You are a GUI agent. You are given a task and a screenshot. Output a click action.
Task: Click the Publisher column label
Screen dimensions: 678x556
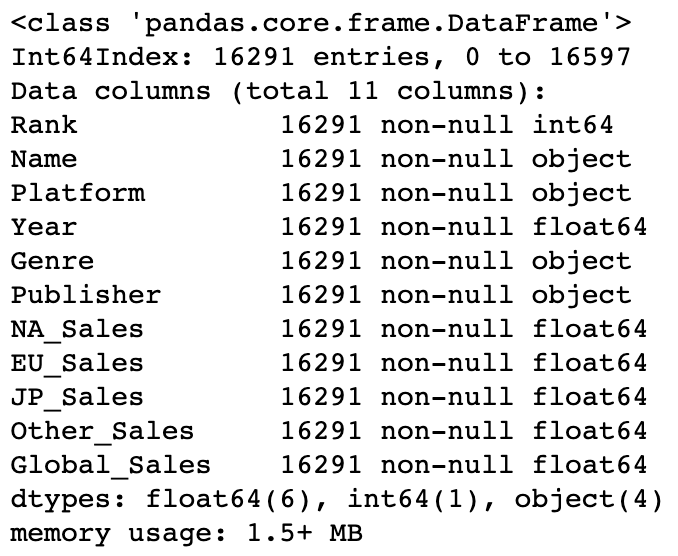86,295
